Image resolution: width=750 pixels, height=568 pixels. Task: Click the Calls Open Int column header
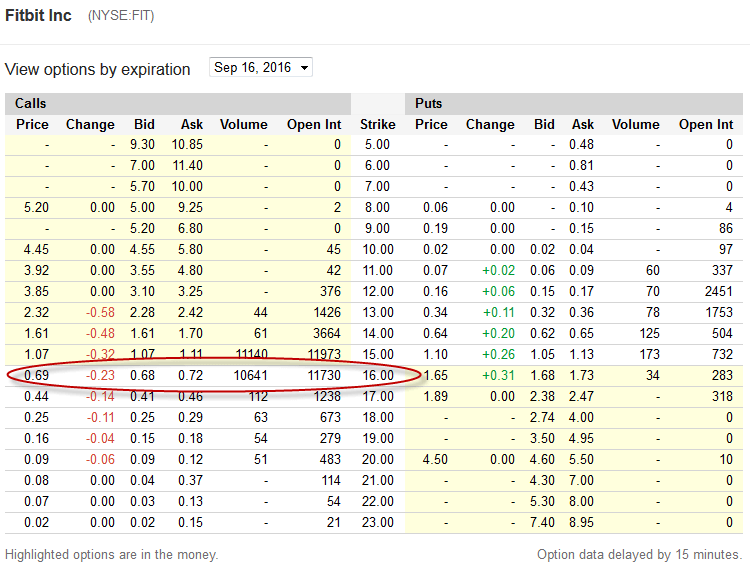pyautogui.click(x=314, y=124)
